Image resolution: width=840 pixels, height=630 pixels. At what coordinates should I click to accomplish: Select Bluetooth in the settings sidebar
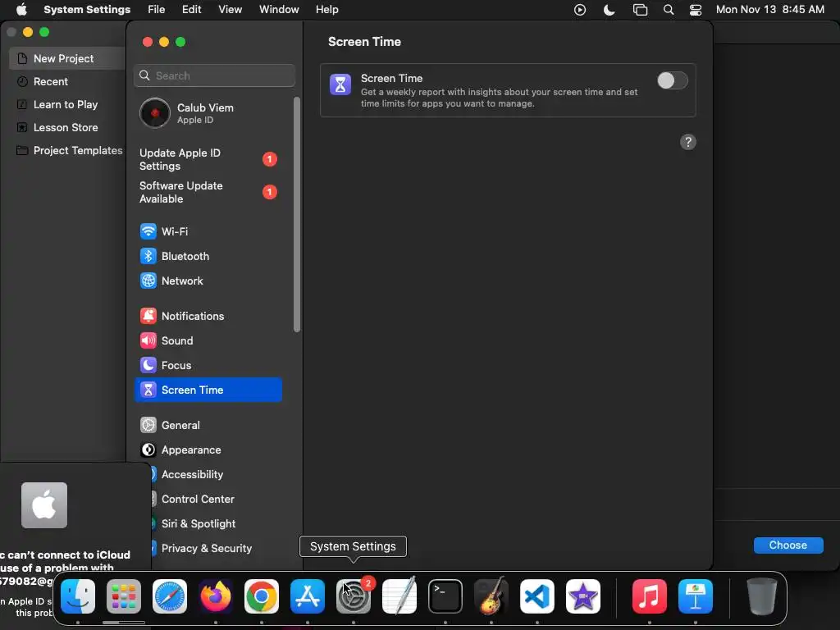pyautogui.click(x=208, y=256)
